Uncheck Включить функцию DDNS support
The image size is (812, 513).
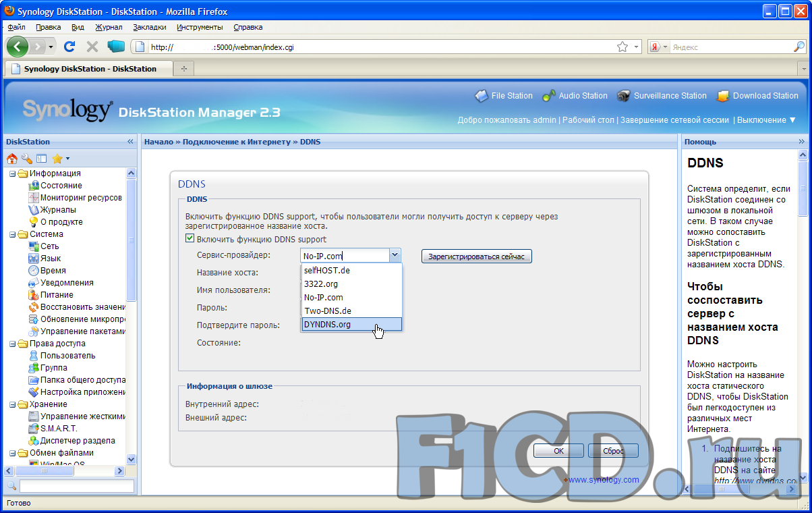click(x=190, y=240)
